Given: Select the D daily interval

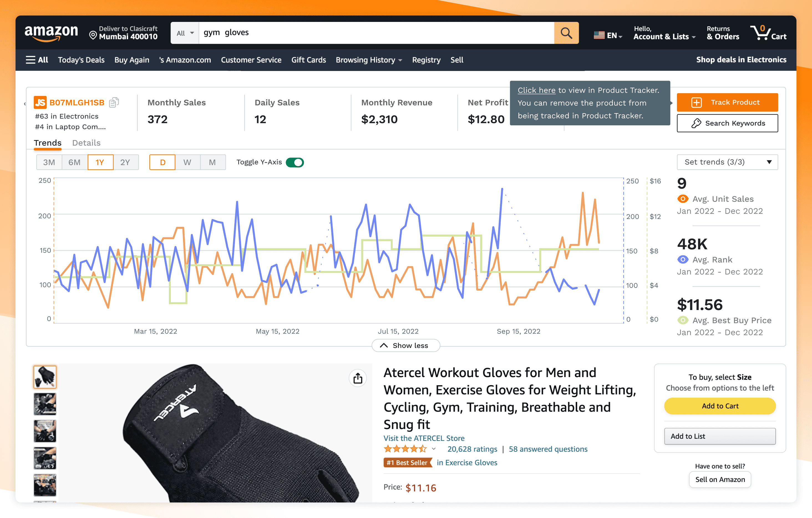Looking at the screenshot, I should tap(162, 162).
